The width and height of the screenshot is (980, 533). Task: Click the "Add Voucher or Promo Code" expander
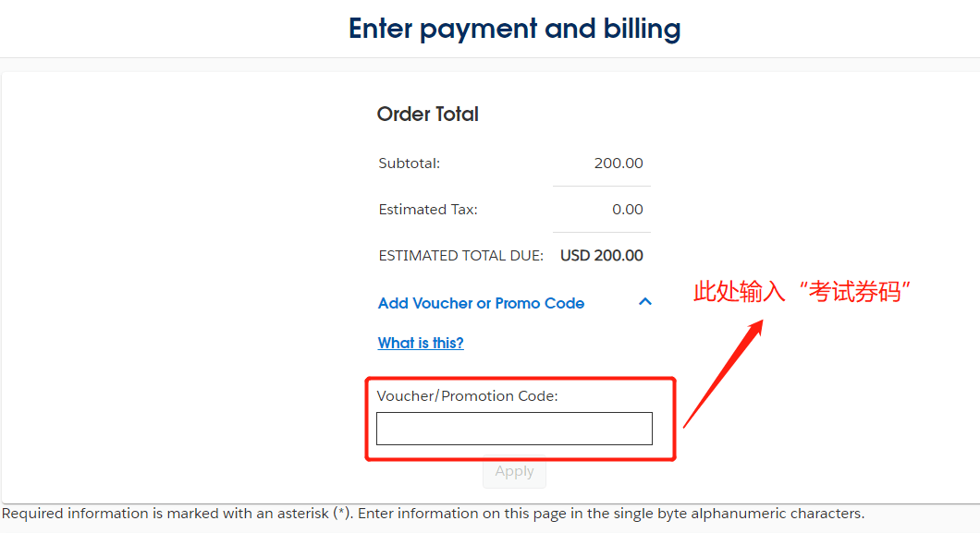coord(481,303)
